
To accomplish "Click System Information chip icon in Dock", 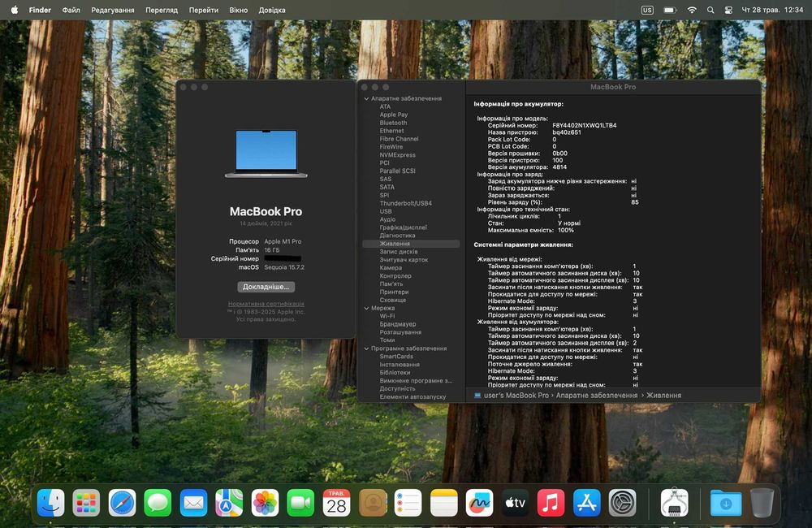I will tap(674, 503).
